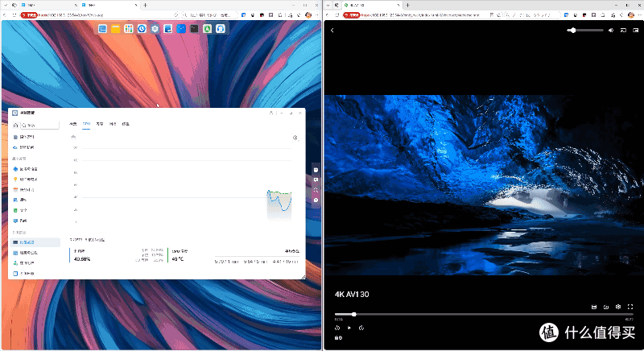Enter fullscreen in the video player

point(630,307)
